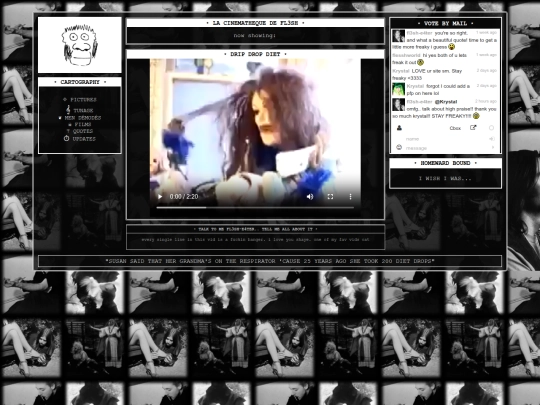540x405 pixels.
Task: Seek along the video progress bar
Action: tap(255, 208)
